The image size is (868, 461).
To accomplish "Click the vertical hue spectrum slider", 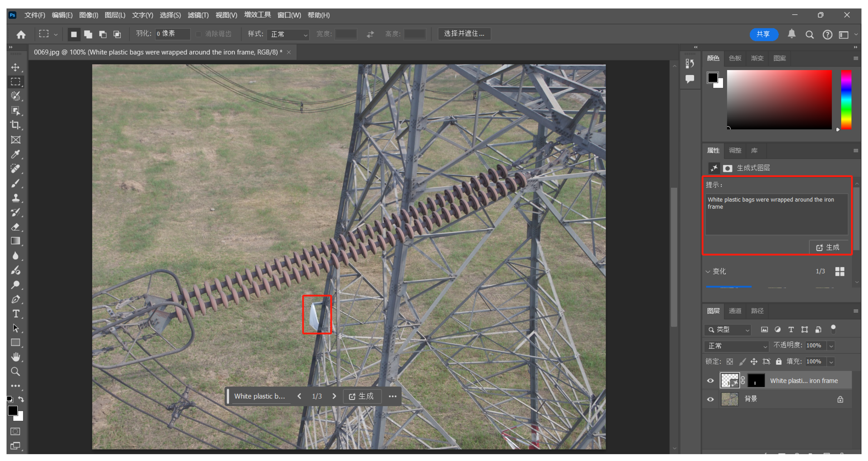I will [x=846, y=99].
